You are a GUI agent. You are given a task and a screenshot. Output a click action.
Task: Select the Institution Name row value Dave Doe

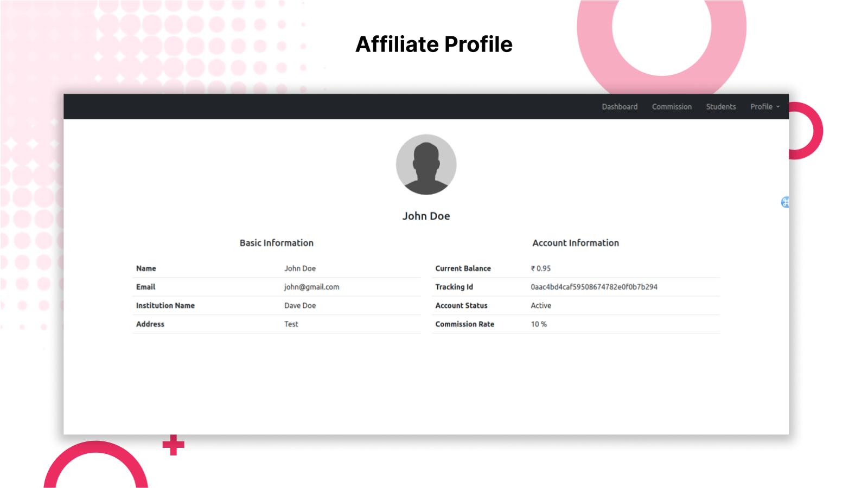click(x=300, y=305)
